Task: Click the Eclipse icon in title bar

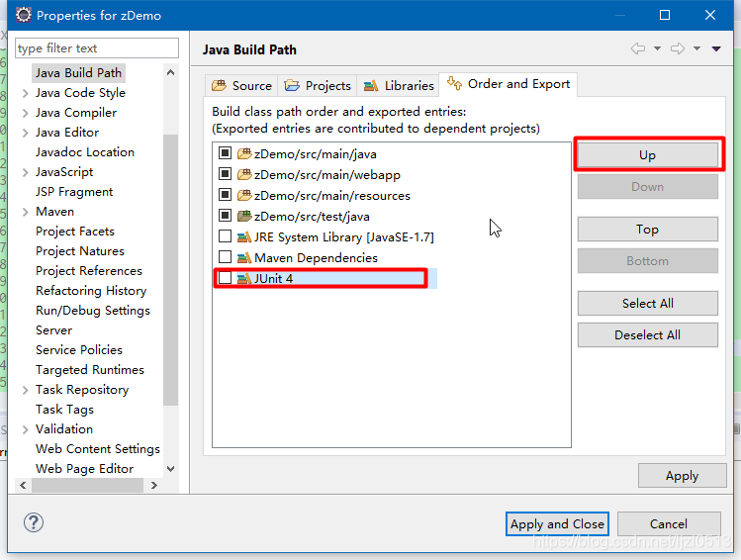Action: 23,15
